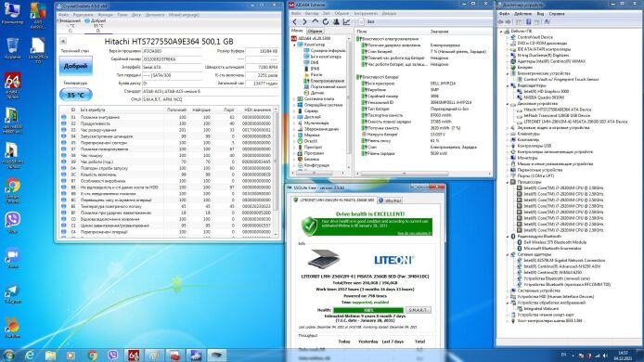
Task: Collapse Network adapters node
Action: coord(508,254)
